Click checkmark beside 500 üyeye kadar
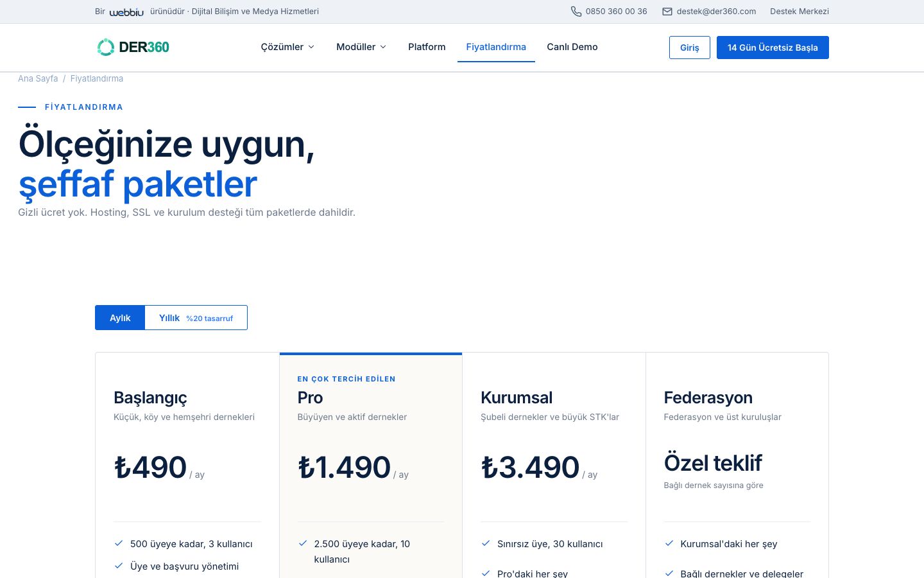Image resolution: width=924 pixels, height=578 pixels. [x=119, y=543]
